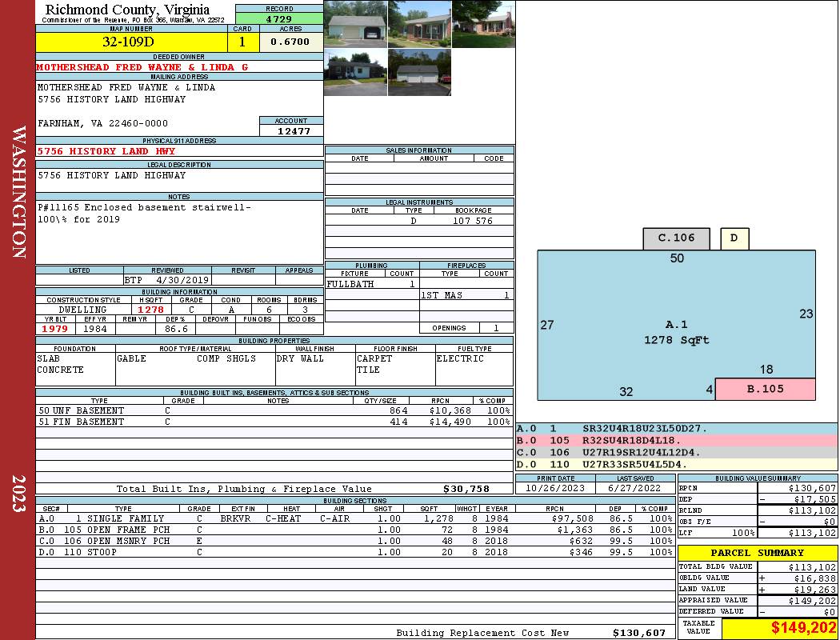
Task: Open the photo of garage with open door
Action: (x=355, y=24)
